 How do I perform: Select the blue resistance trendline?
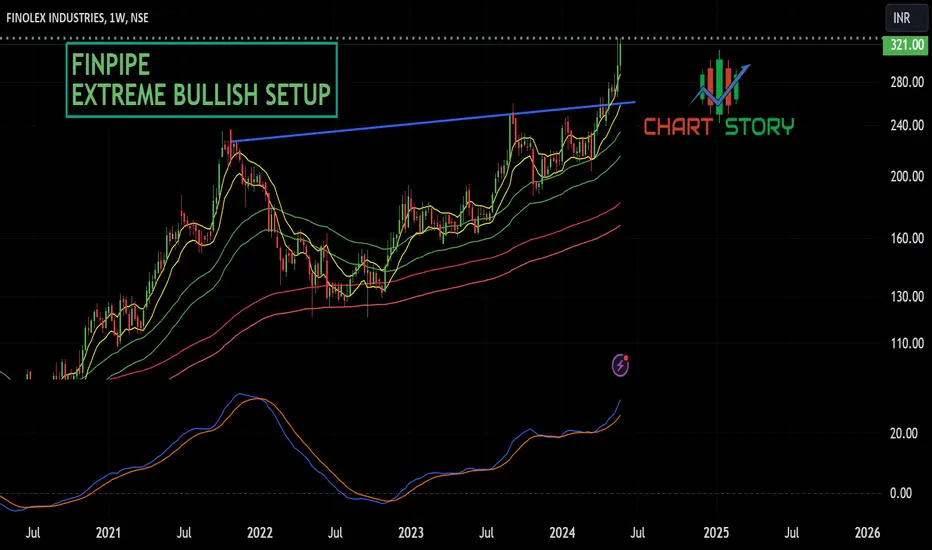(434, 121)
